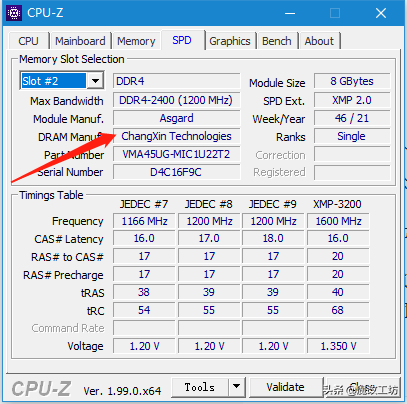Image resolution: width=407 pixels, height=404 pixels.
Task: Click the Tools button
Action: click(x=200, y=387)
